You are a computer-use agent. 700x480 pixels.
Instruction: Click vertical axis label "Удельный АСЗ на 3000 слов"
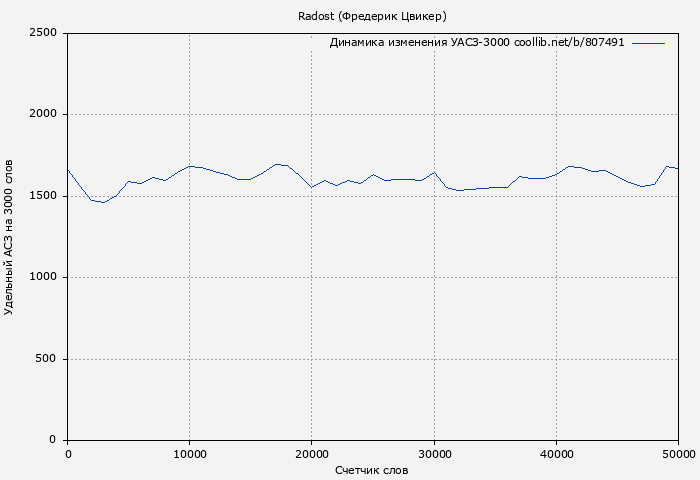(10, 237)
